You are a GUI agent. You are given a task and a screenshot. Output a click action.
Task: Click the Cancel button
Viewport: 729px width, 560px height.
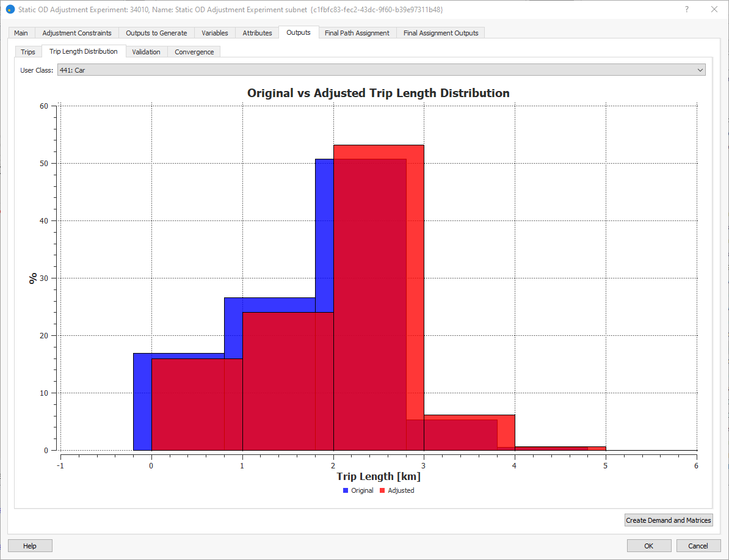(x=698, y=546)
